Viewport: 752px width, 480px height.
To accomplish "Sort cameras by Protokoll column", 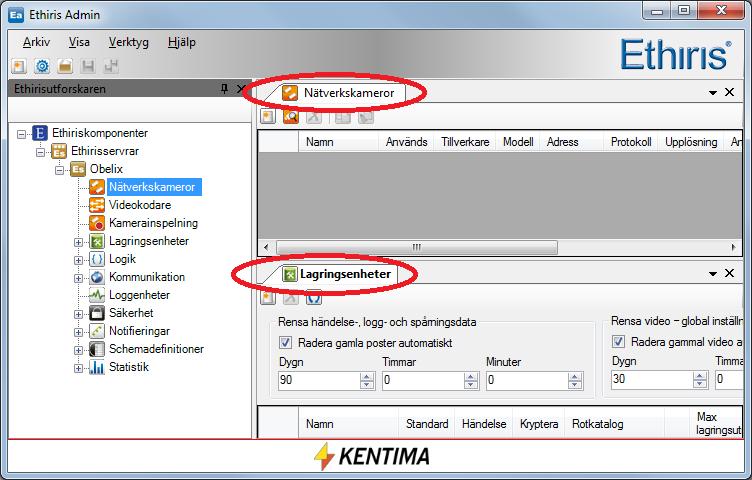I will click(x=631, y=142).
